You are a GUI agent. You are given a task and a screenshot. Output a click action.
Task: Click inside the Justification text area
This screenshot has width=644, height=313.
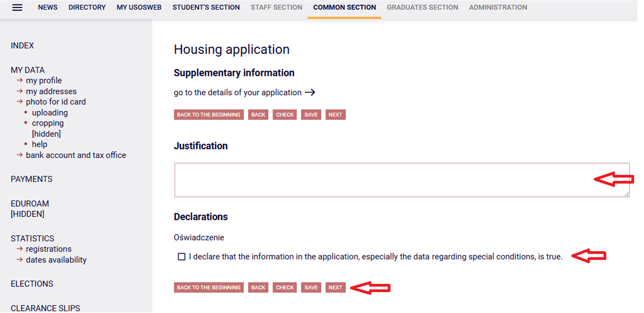[402, 180]
